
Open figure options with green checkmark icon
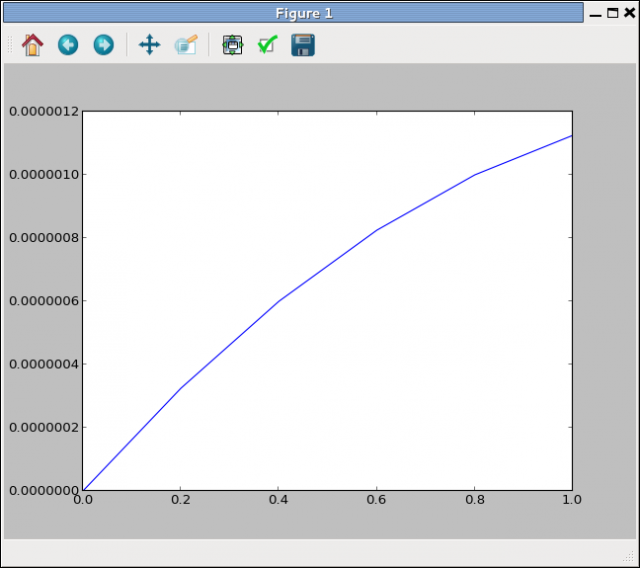267,45
